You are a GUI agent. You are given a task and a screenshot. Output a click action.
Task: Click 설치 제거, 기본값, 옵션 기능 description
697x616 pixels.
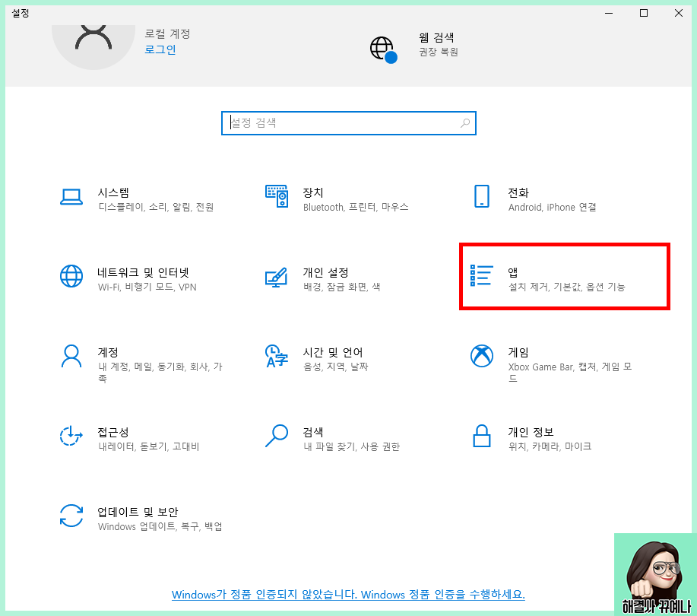[567, 287]
